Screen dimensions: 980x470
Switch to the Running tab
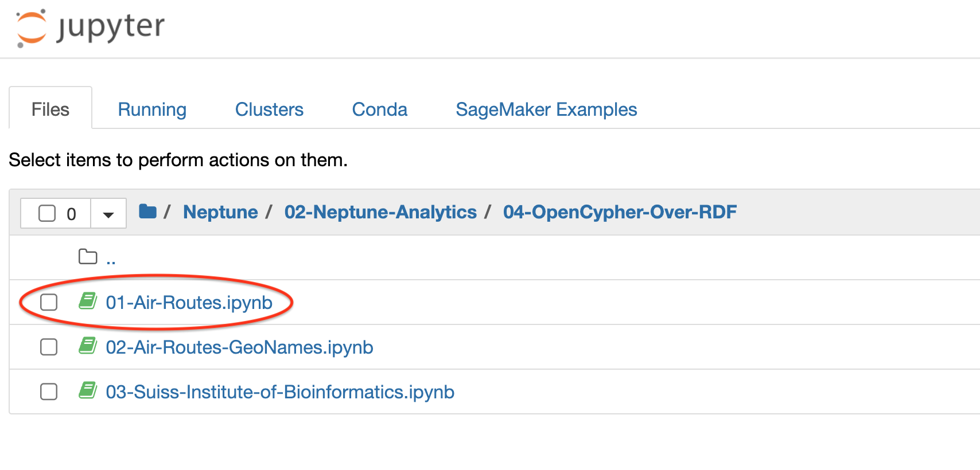pos(152,109)
